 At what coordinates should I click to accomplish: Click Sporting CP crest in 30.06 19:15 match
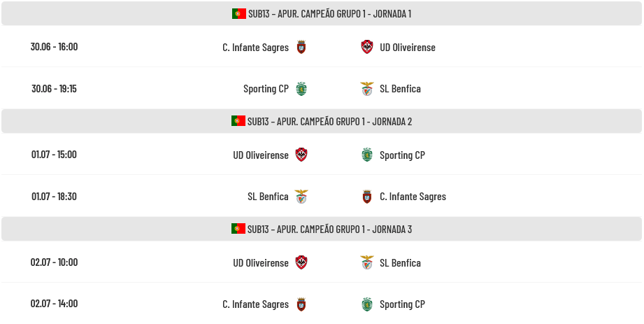pos(301,89)
